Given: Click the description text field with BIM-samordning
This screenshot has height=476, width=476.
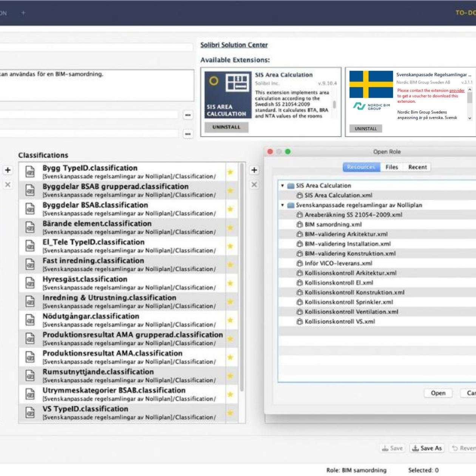Looking at the screenshot, I should 97,85.
